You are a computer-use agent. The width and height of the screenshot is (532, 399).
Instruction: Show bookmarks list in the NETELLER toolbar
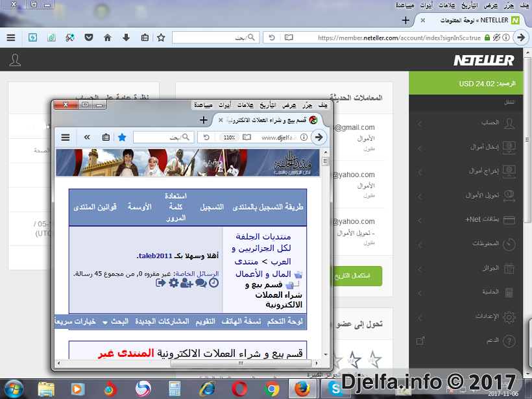[x=145, y=38]
